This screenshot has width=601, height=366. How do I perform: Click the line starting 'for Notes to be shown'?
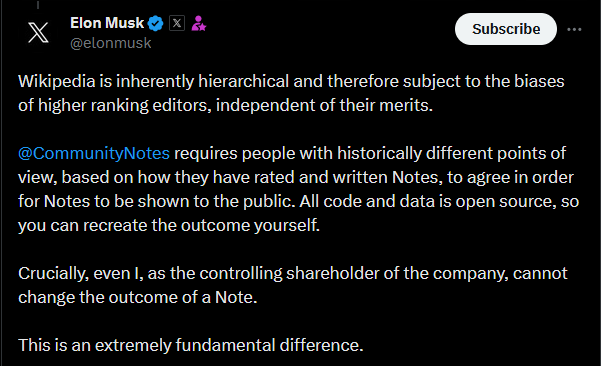click(x=299, y=202)
